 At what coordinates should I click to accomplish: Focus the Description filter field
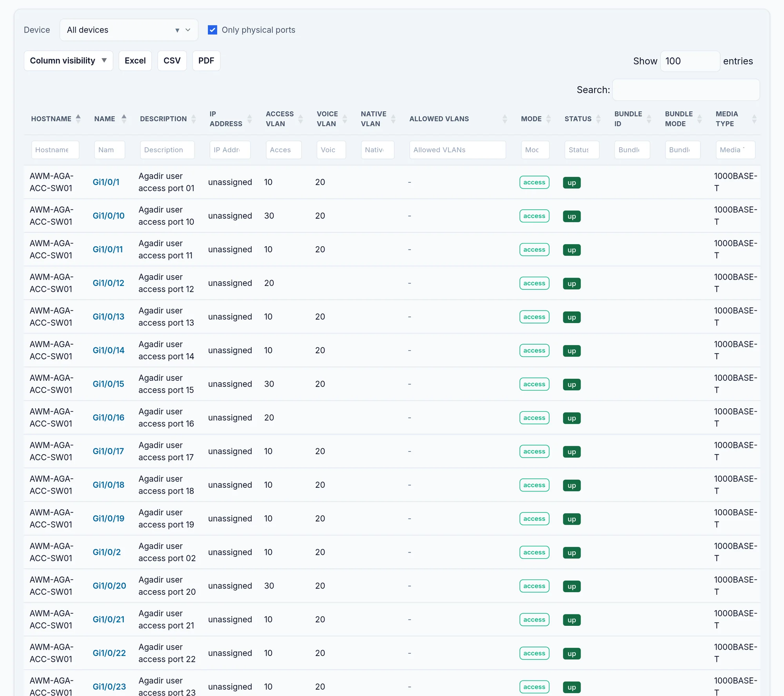[167, 150]
